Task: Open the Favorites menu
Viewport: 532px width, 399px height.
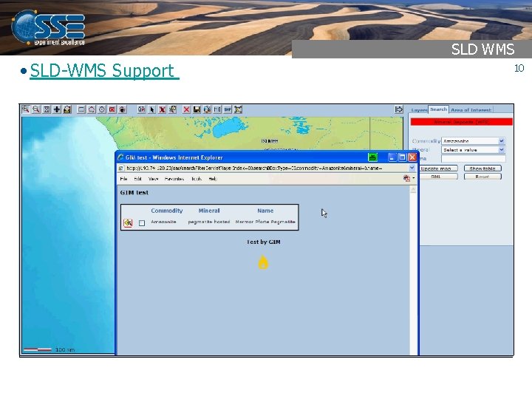Action: pos(174,179)
